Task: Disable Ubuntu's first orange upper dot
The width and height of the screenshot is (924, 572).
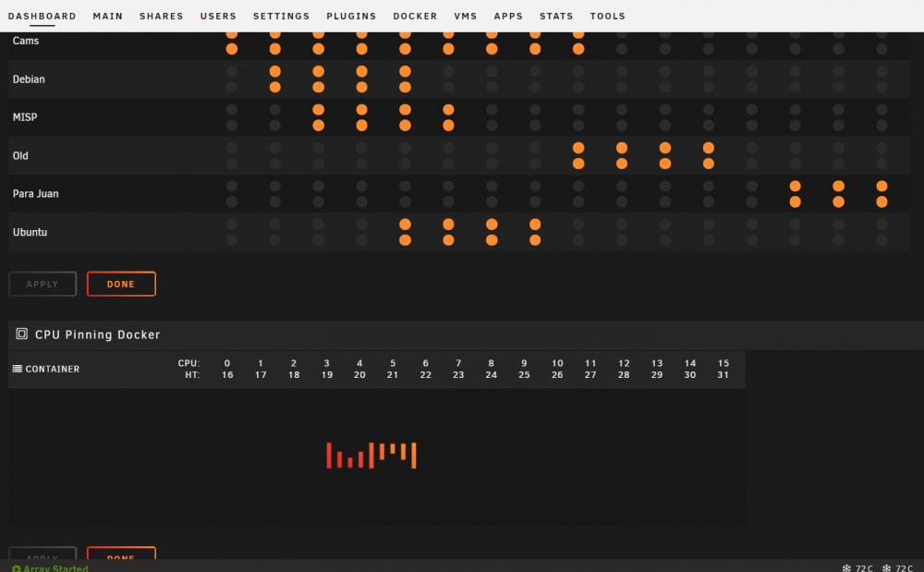Action: 405,225
